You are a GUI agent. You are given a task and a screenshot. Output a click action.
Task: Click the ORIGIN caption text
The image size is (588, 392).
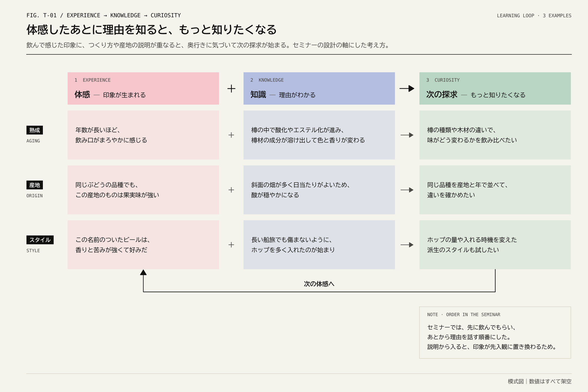click(34, 196)
